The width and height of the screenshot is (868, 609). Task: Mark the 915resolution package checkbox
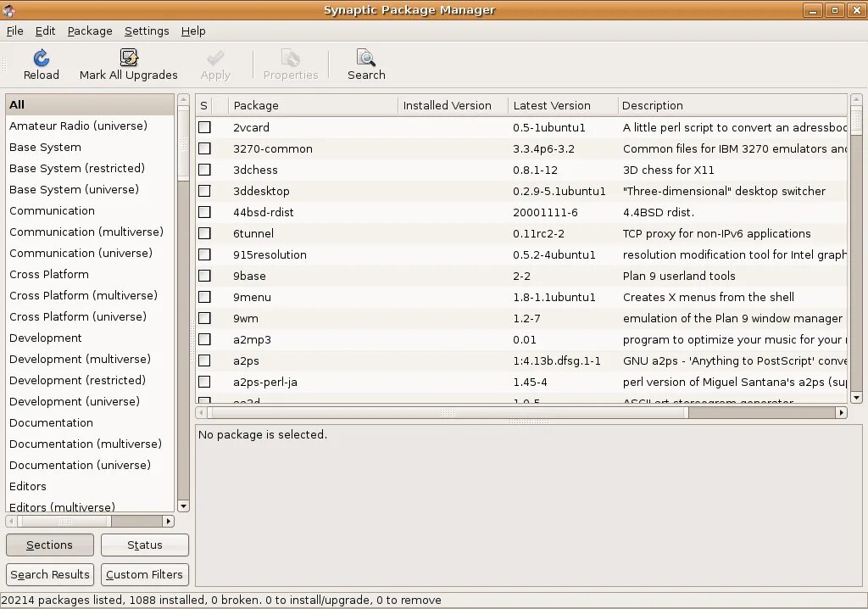(x=205, y=254)
